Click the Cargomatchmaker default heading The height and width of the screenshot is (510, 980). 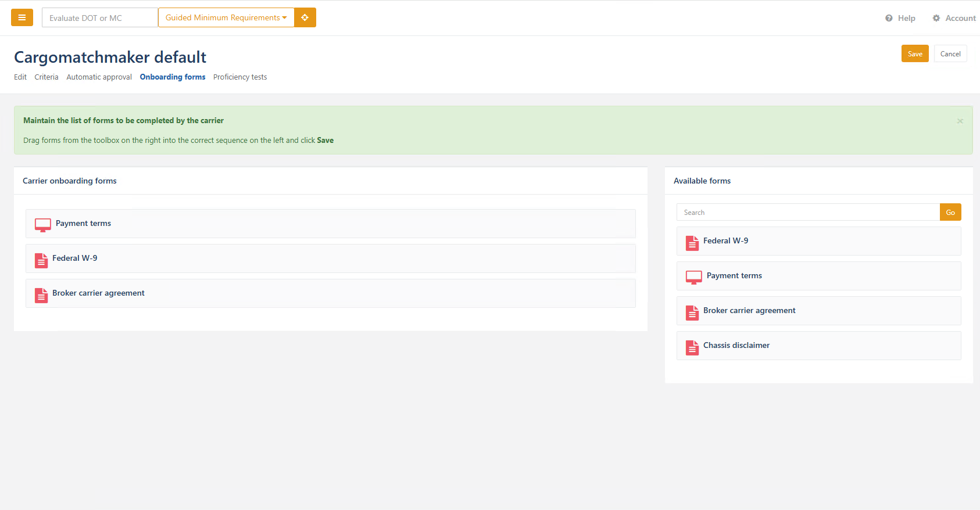(x=110, y=57)
